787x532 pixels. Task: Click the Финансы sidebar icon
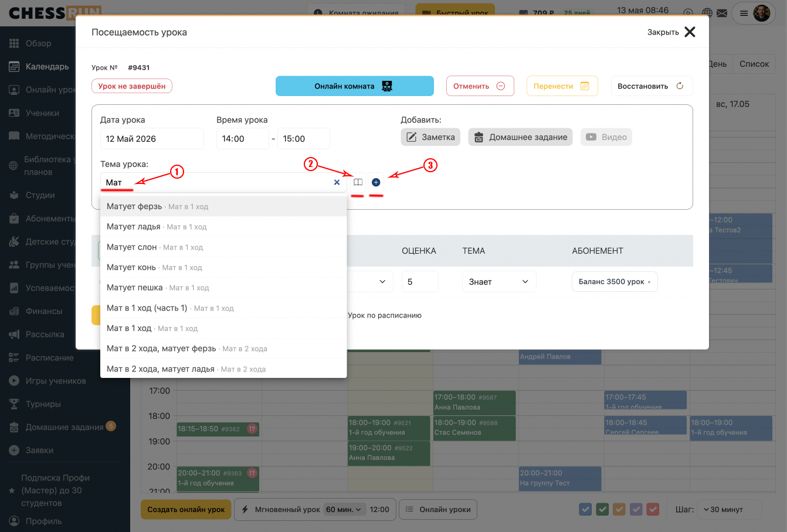point(14,311)
